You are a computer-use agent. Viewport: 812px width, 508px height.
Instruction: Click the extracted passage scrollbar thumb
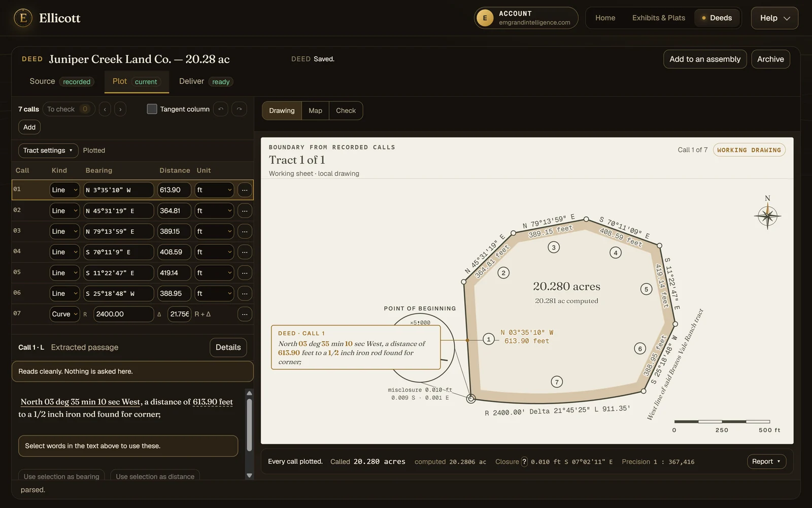pos(249,425)
